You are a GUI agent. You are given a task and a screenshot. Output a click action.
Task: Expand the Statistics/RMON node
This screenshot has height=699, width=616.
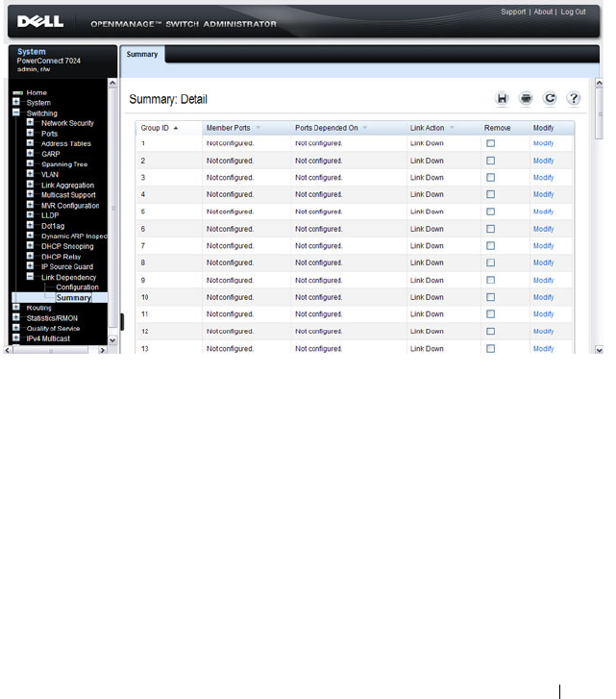point(16,317)
